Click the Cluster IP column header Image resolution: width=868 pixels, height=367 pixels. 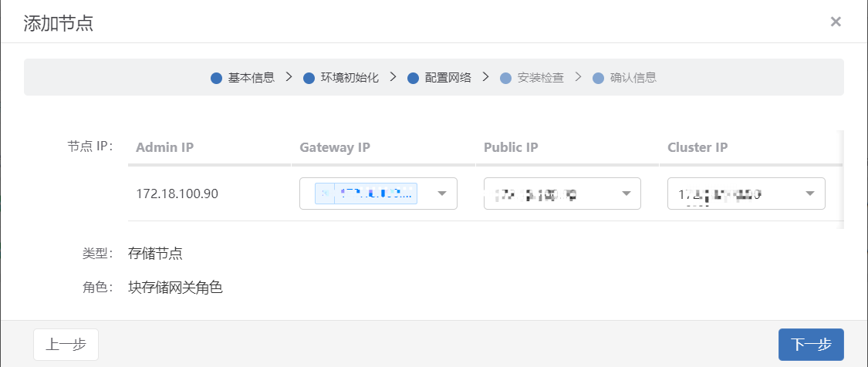[697, 147]
